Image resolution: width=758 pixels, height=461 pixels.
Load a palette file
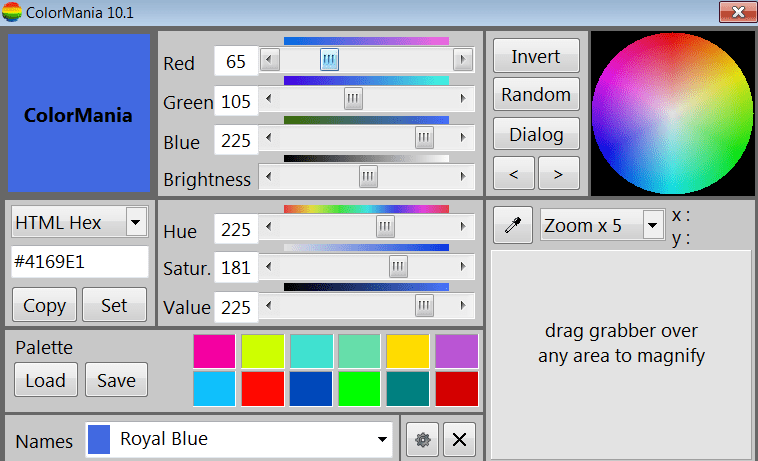pos(46,380)
